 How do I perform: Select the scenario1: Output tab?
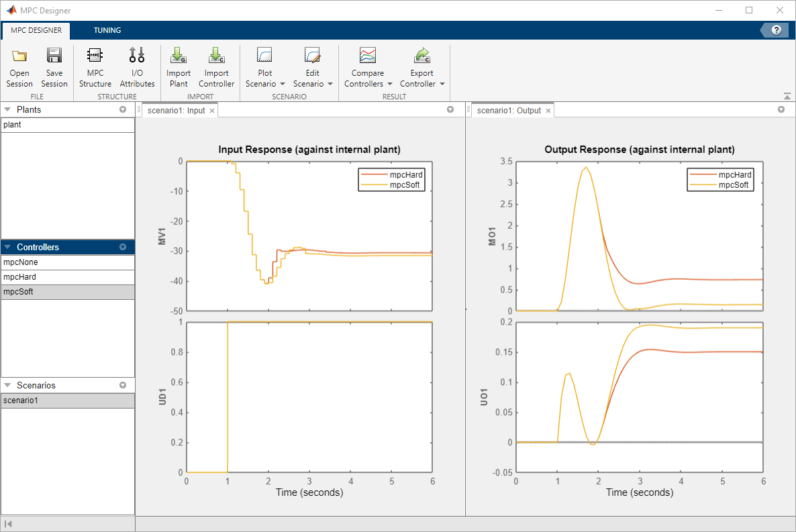pyautogui.click(x=508, y=111)
